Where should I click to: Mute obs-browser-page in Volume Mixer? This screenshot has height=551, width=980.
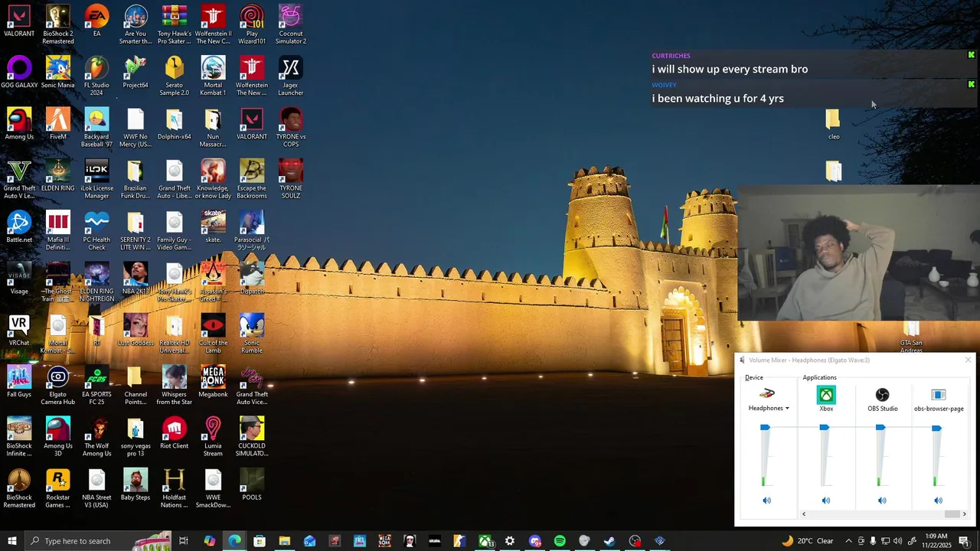(938, 500)
